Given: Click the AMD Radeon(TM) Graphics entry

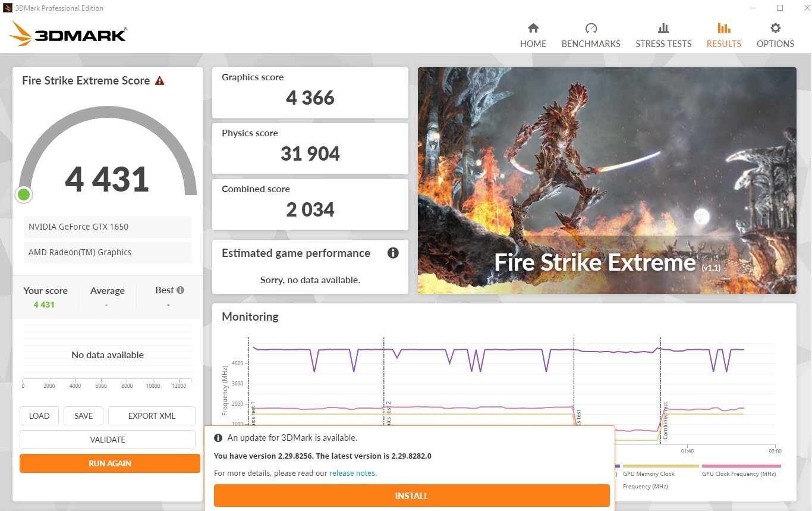Looking at the screenshot, I should coord(108,252).
